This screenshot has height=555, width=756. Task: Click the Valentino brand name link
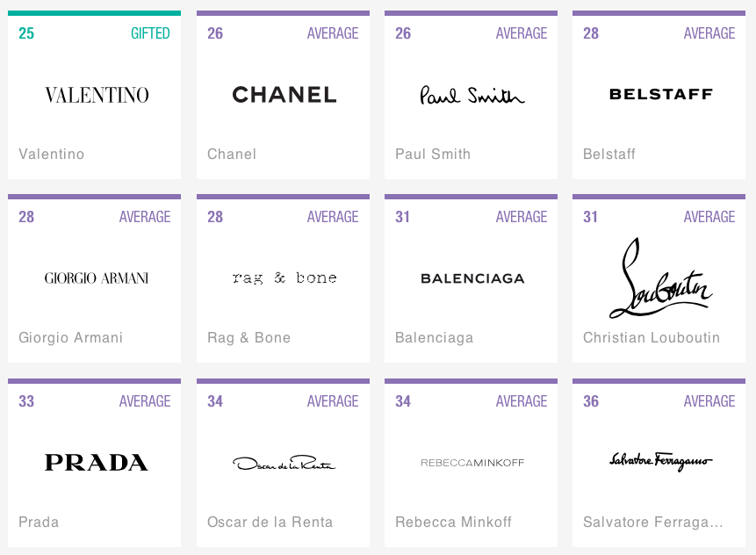(52, 154)
